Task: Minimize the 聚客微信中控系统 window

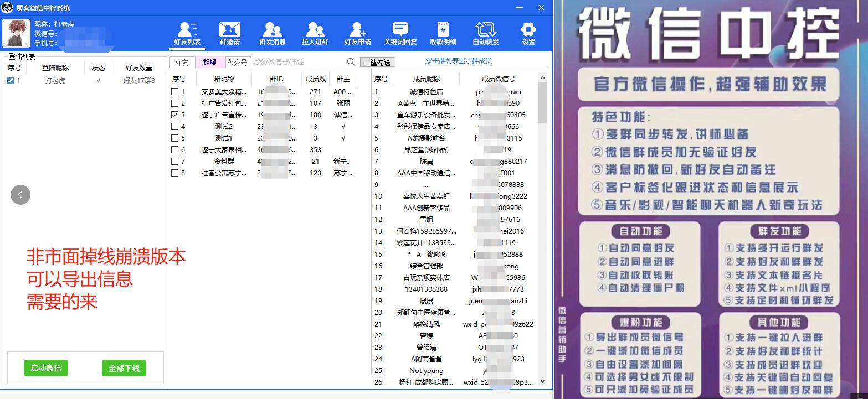Action: (x=520, y=8)
